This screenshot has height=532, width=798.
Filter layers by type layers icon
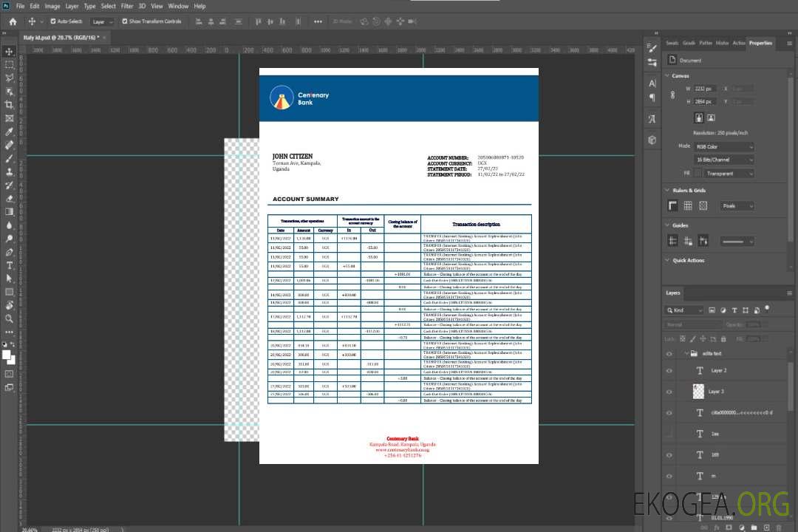pyautogui.click(x=734, y=310)
